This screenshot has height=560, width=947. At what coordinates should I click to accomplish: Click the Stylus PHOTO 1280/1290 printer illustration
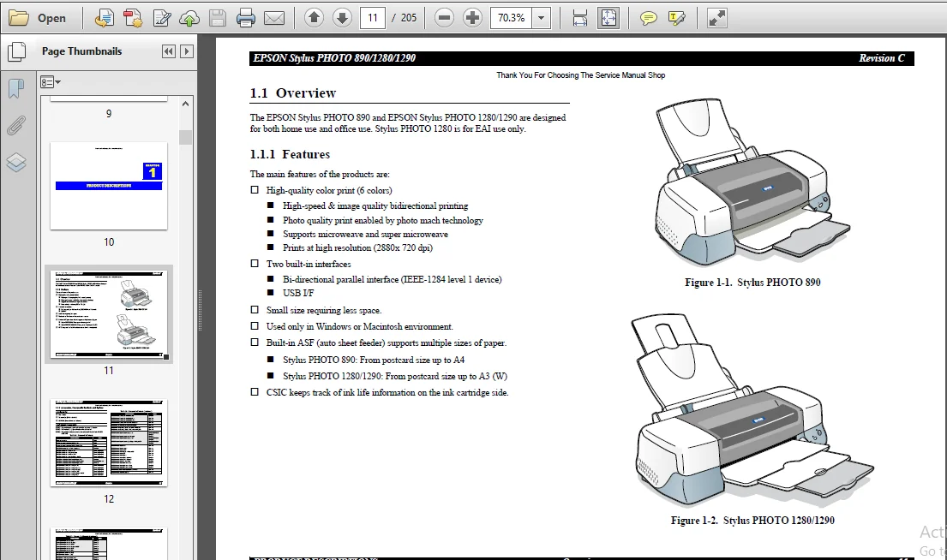pyautogui.click(x=752, y=410)
